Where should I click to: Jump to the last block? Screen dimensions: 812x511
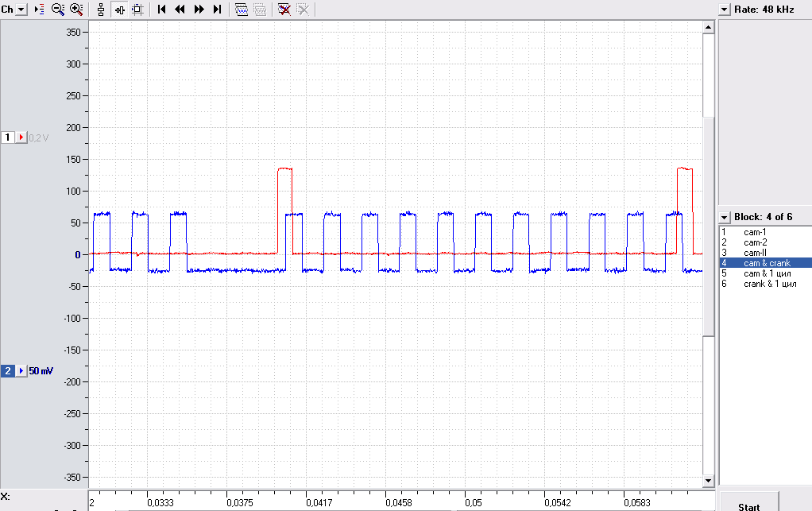(218, 10)
